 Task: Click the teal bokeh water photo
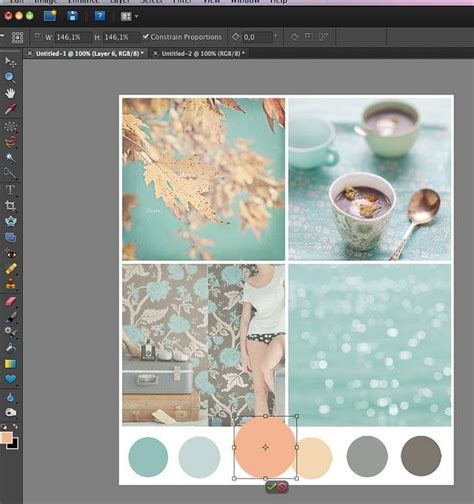point(370,345)
